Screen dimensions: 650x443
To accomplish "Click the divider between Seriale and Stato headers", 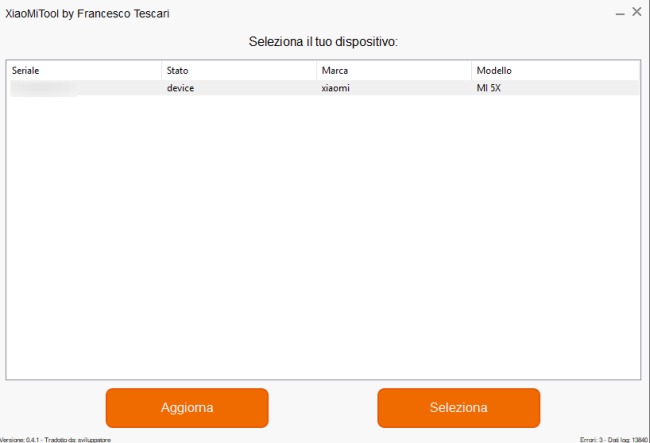I will click(x=161, y=70).
